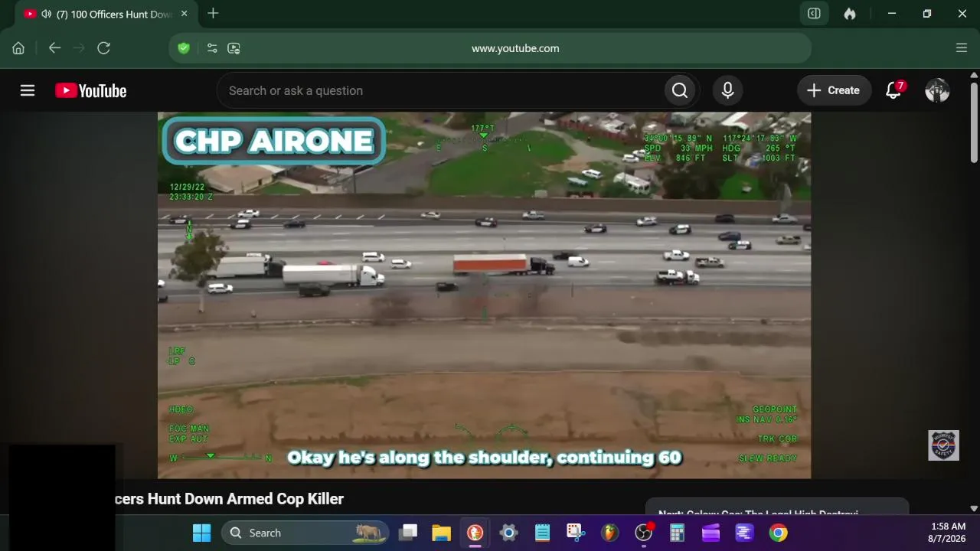980x551 pixels.
Task: Click the video player to pause
Action: coord(484,295)
